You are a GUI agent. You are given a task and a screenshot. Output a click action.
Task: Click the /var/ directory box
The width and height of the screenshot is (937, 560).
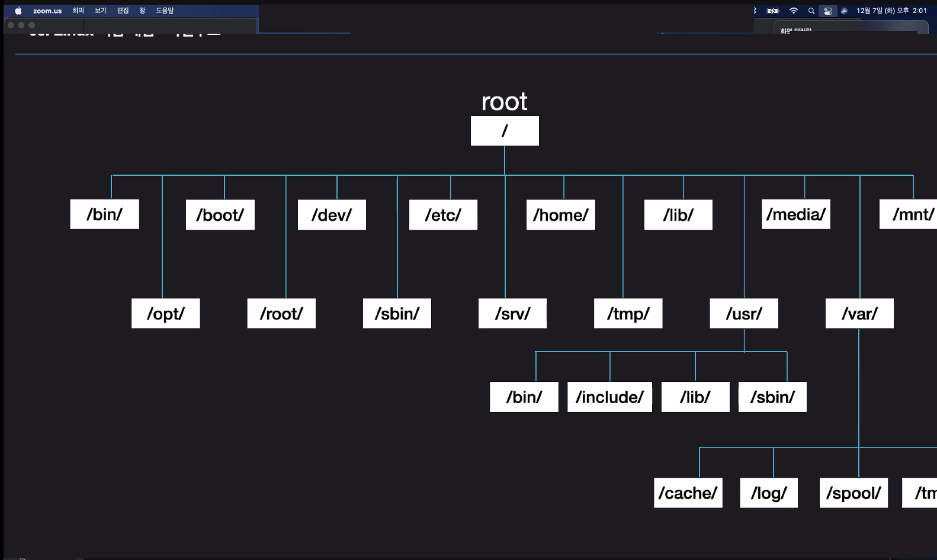859,314
